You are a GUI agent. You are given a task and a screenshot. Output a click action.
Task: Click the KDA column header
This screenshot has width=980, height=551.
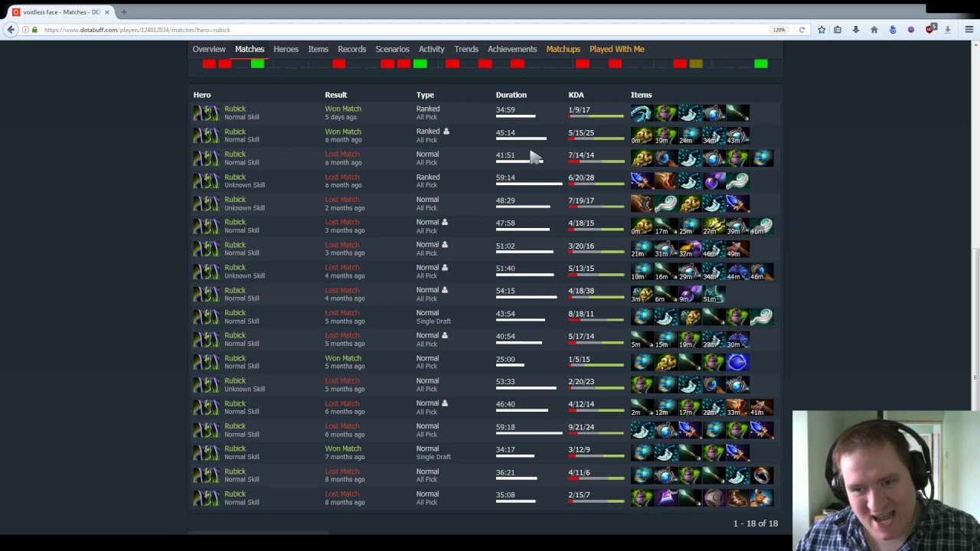(576, 95)
